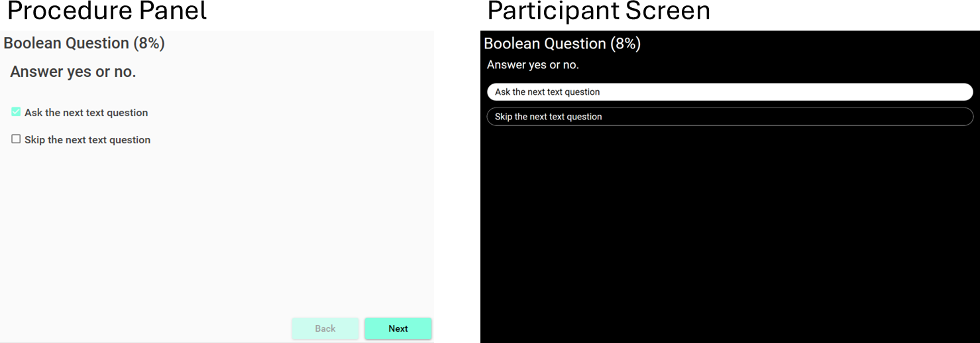Click the white Answer yes or no prompt on Participant Screen
The image size is (980, 343).
[x=533, y=65]
